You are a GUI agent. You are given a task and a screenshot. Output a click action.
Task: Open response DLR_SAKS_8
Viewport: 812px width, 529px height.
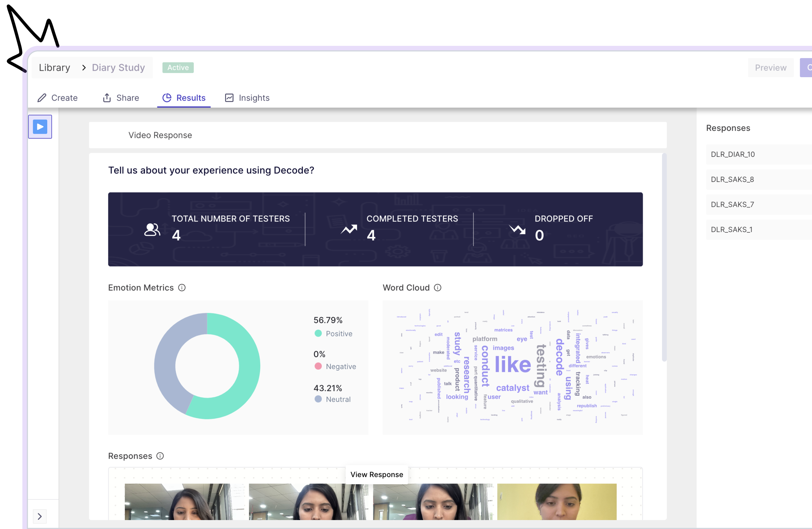pos(759,180)
